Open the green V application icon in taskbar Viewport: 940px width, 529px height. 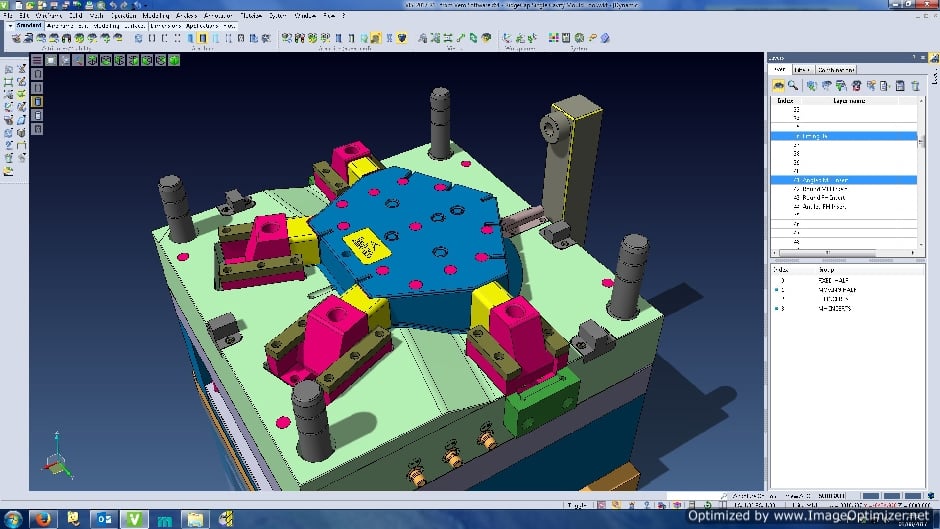click(133, 518)
